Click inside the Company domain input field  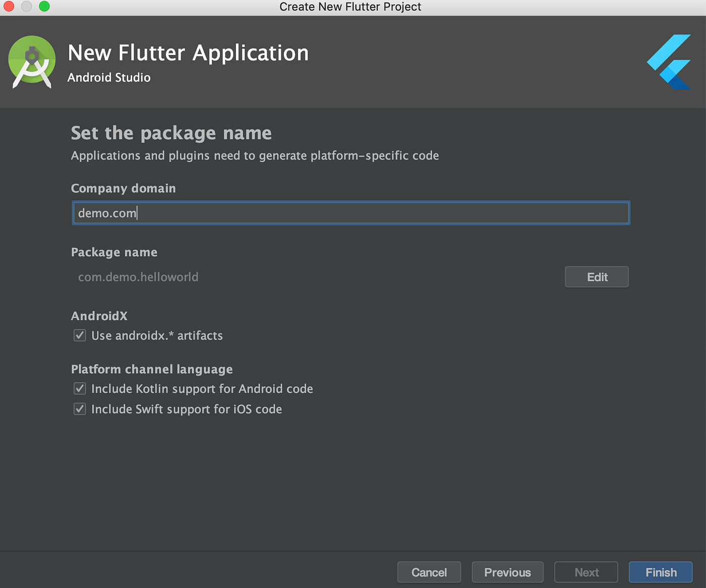(351, 213)
